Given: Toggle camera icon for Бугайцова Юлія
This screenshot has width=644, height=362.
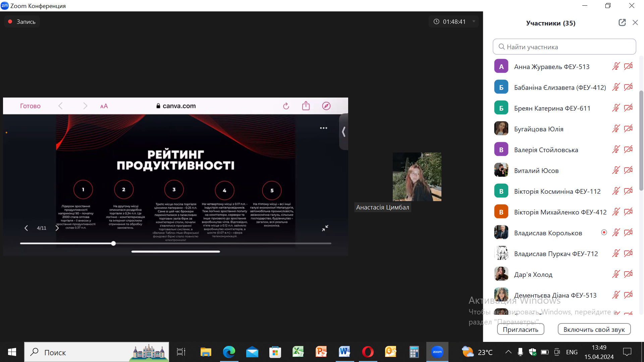Looking at the screenshot, I should [628, 129].
